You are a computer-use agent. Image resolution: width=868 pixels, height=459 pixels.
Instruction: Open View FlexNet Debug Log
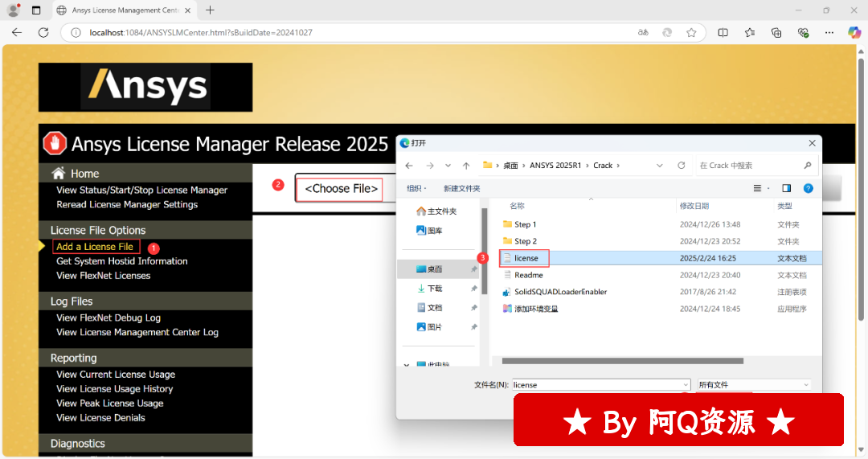point(108,318)
